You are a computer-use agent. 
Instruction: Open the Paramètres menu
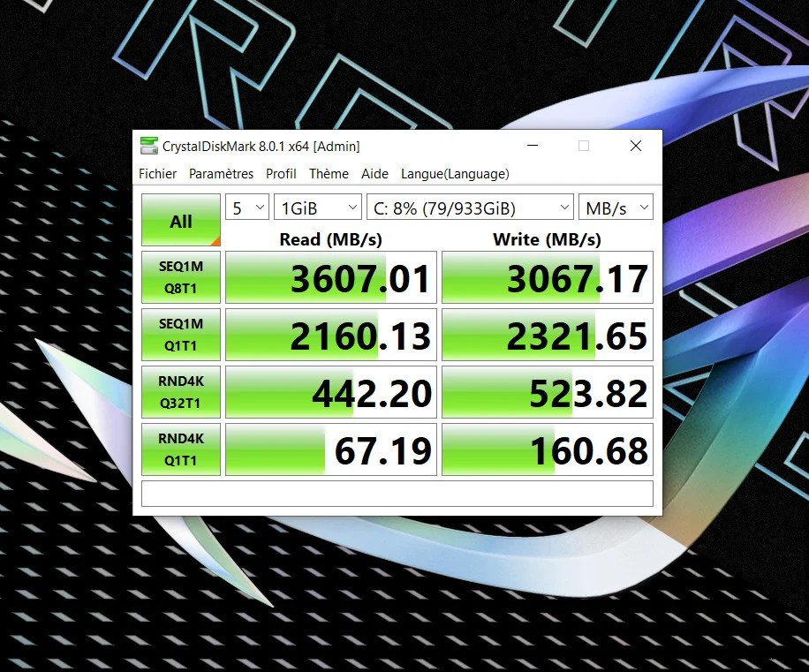(x=221, y=174)
